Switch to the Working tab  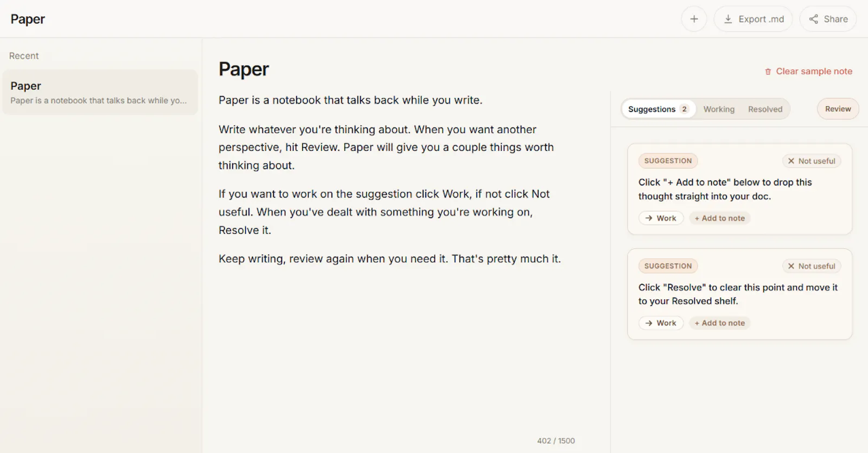click(x=719, y=109)
